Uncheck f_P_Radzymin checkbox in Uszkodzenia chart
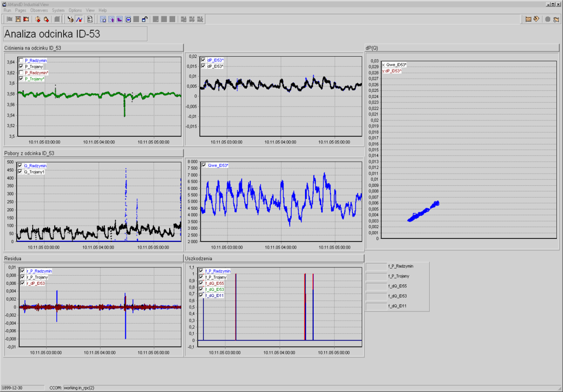563x392 pixels. click(201, 271)
